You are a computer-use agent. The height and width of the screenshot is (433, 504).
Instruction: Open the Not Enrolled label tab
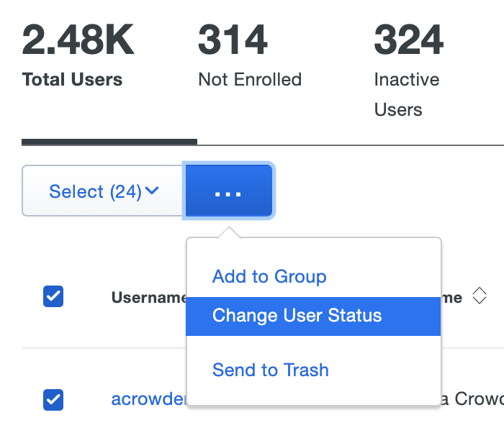pyautogui.click(x=249, y=79)
